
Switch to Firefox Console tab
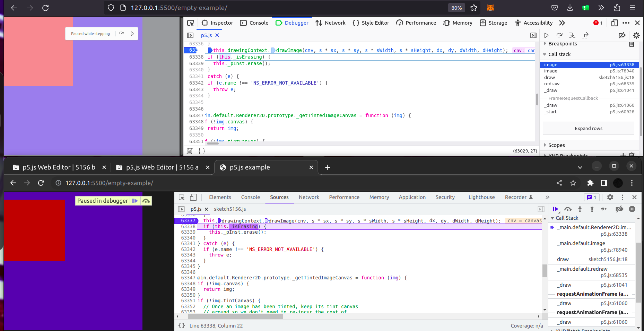point(254,23)
